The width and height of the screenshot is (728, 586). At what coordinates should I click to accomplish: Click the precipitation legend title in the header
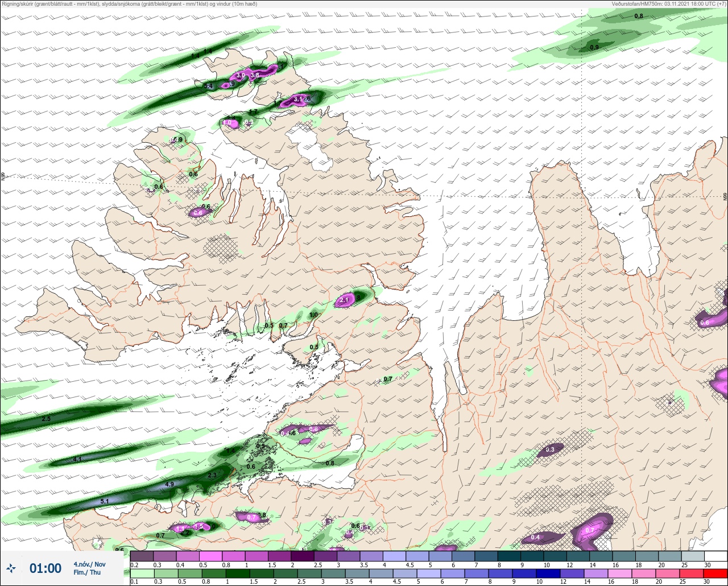[129, 3]
